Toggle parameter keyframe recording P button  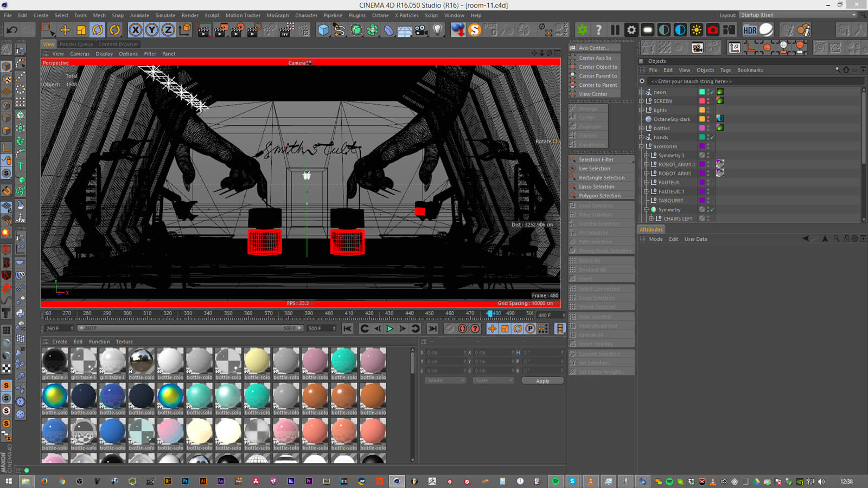530,329
